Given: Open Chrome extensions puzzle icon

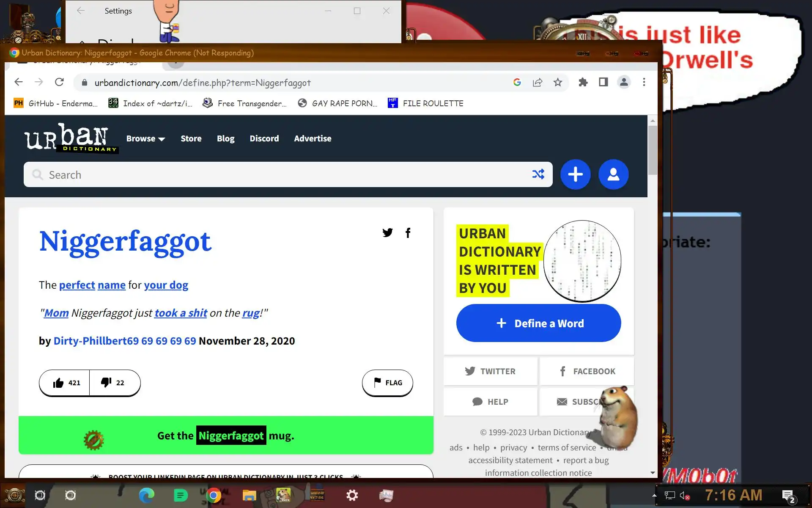Looking at the screenshot, I should coord(583,83).
